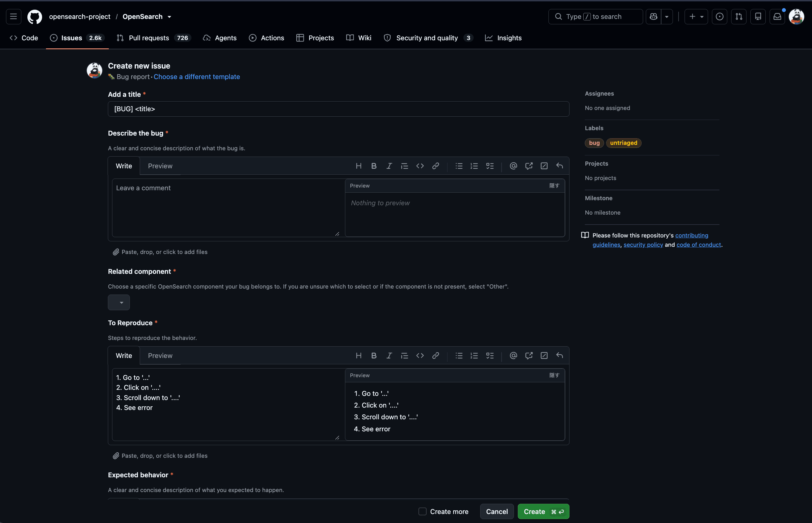Mention a user in Describe the bug editor
The height and width of the screenshot is (523, 812).
pos(513,166)
